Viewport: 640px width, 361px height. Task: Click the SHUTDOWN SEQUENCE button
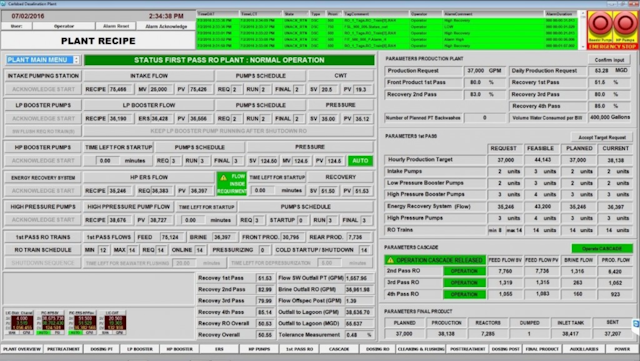[x=43, y=263]
